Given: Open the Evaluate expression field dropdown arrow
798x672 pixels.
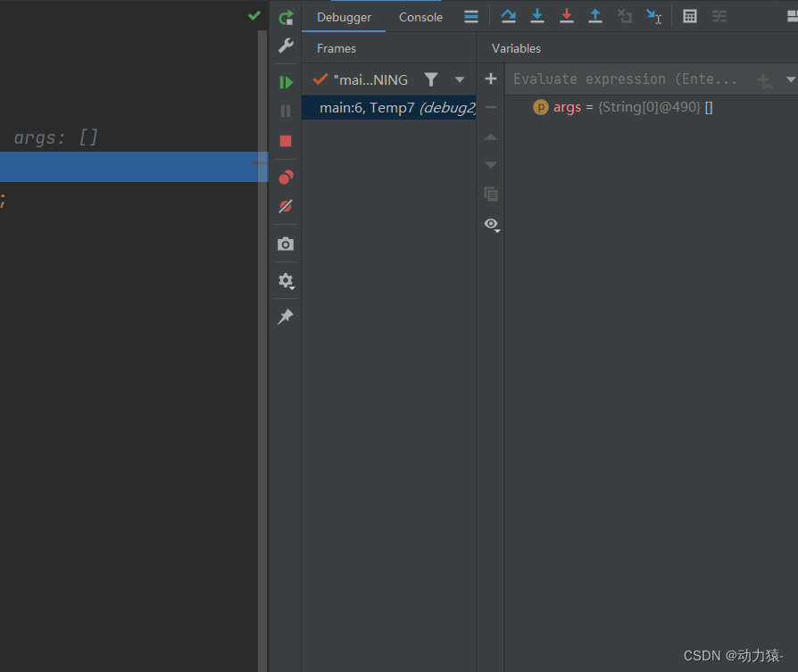Looking at the screenshot, I should [x=791, y=79].
